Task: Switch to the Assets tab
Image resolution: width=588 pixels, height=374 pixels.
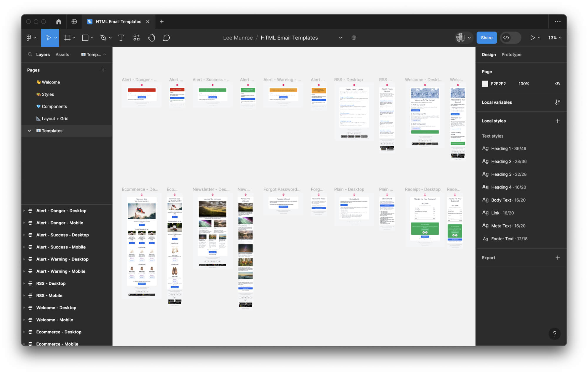Action: (x=62, y=54)
